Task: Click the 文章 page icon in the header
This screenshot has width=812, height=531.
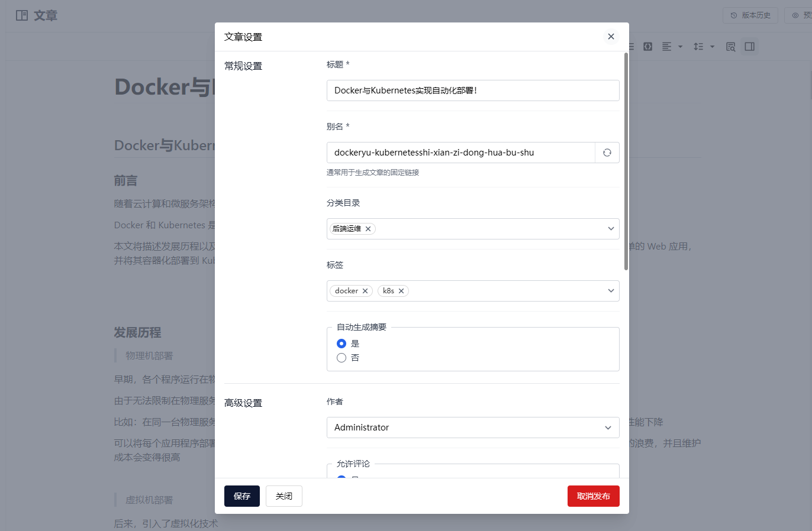Action: click(x=22, y=15)
